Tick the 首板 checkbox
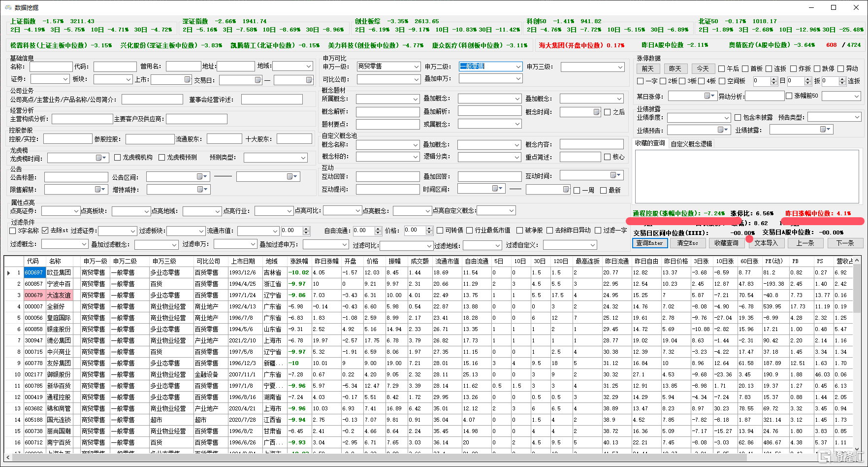This screenshot has width=868, height=467. pyautogui.click(x=745, y=69)
